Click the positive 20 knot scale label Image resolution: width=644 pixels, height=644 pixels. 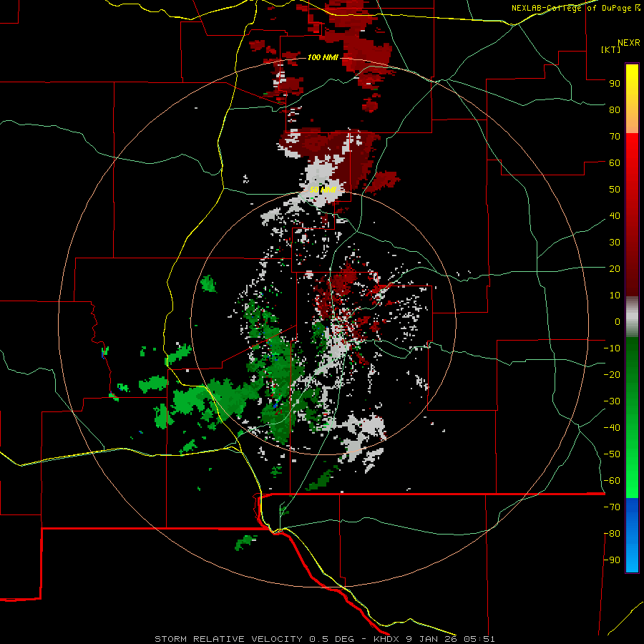pos(615,268)
